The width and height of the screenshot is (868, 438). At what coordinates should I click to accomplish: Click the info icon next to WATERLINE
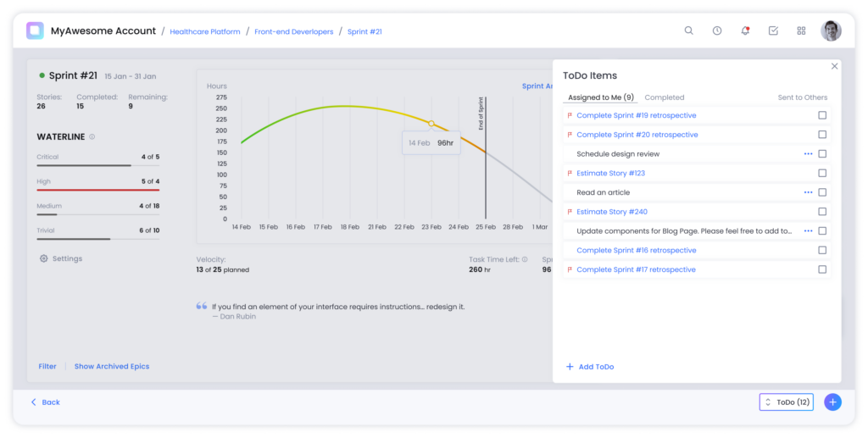[92, 136]
